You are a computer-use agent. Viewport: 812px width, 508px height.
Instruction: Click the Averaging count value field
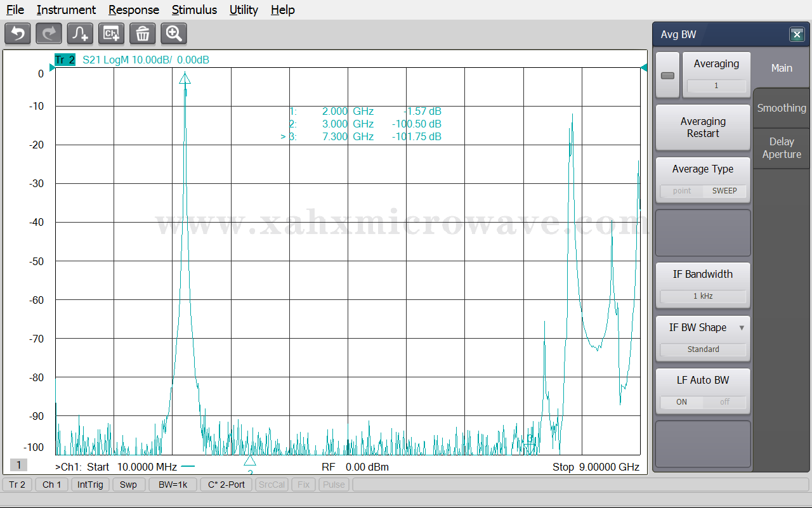coord(716,86)
